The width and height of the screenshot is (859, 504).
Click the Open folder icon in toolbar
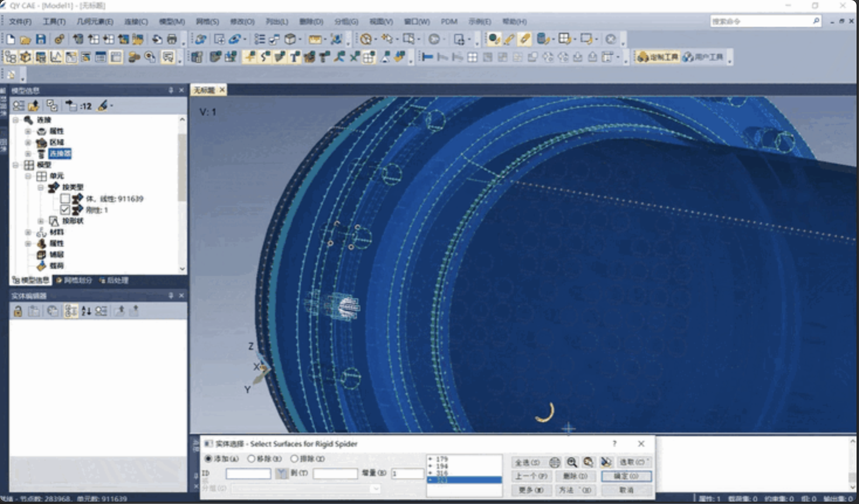(x=25, y=39)
